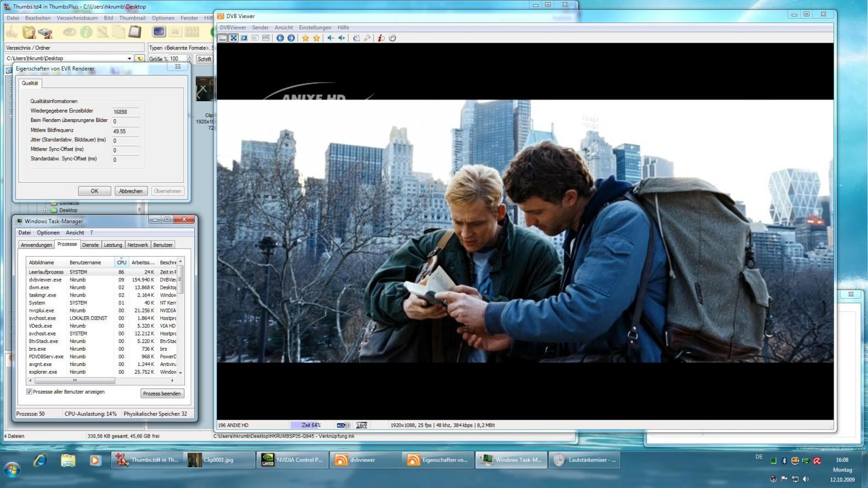Sort processes by Abbildname column header
This screenshot has height=488, width=868.
click(x=47, y=263)
